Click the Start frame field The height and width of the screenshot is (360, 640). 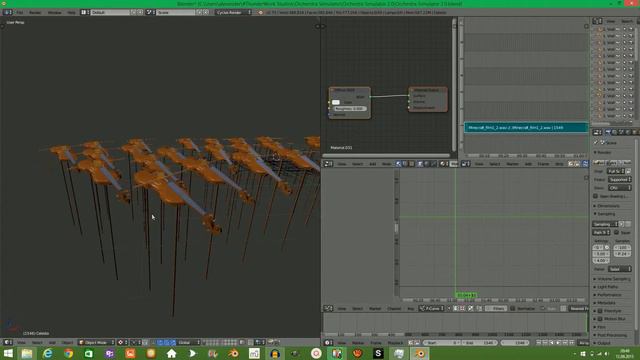click(x=442, y=342)
